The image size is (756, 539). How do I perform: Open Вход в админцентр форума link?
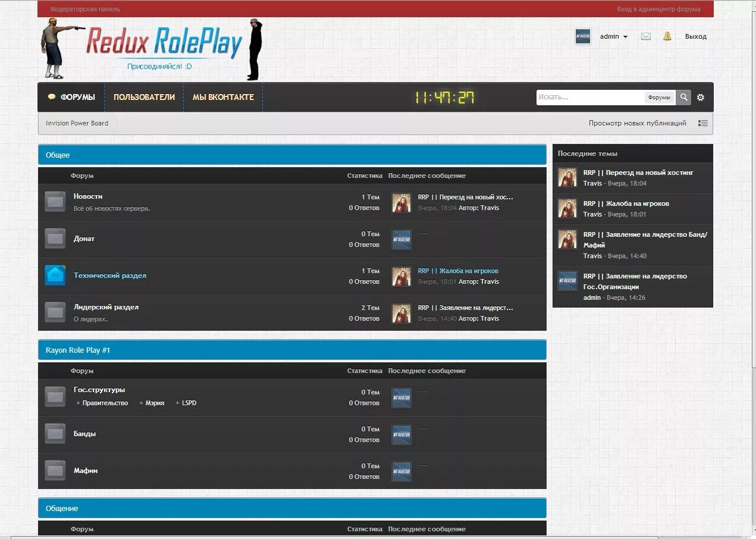[658, 9]
